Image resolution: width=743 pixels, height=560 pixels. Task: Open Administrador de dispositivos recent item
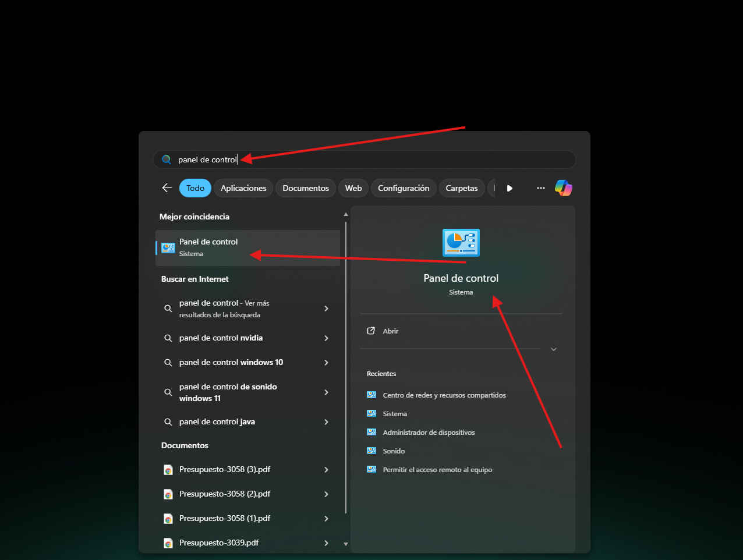[429, 433]
